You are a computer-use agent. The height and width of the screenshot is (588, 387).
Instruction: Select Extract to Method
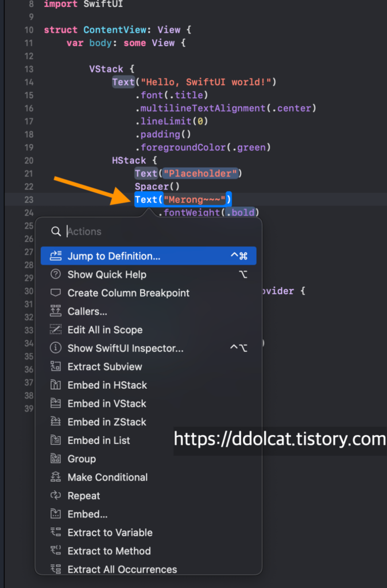click(109, 551)
